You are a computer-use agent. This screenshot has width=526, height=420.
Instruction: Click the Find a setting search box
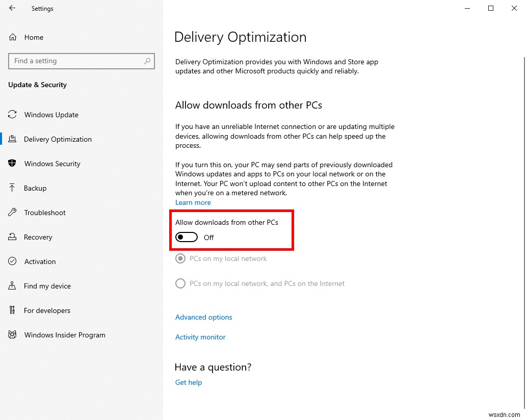[x=81, y=61]
